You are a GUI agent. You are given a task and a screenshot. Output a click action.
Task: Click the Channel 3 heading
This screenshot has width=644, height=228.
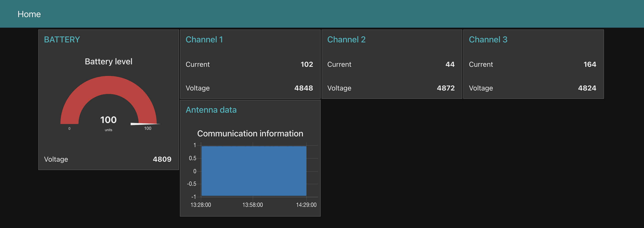tap(488, 40)
